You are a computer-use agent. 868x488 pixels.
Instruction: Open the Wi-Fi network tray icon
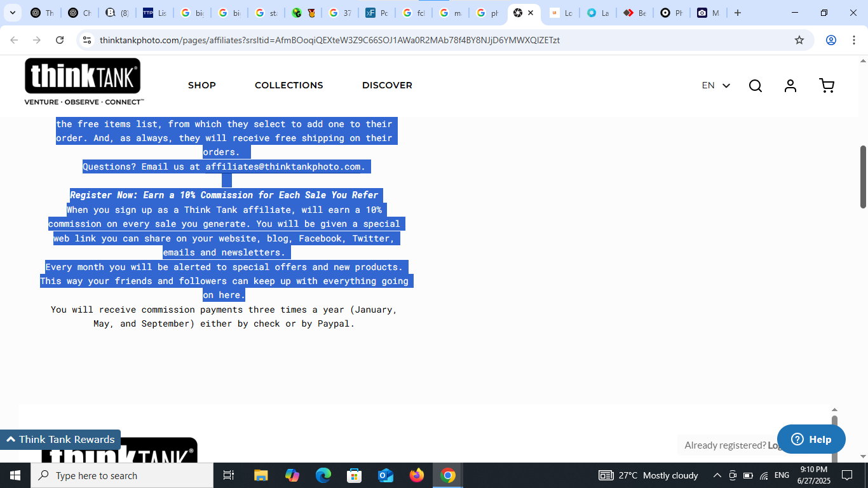[x=764, y=475]
